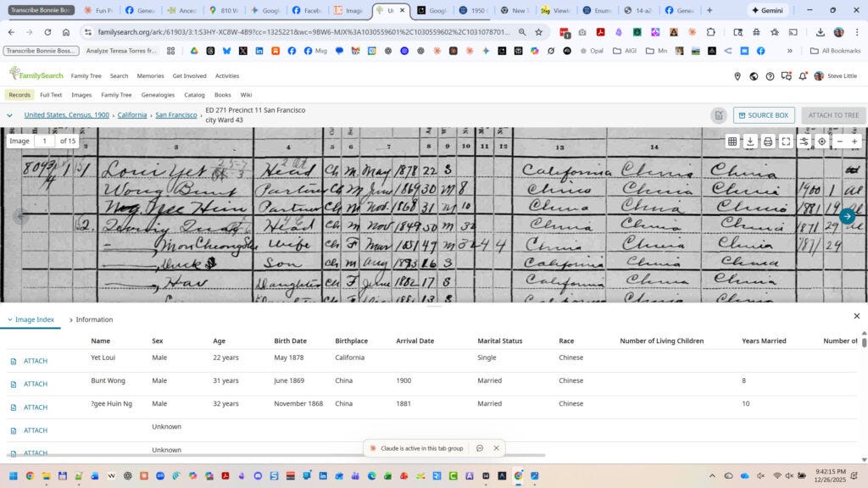Open image adjustment sliders tool

[804, 141]
